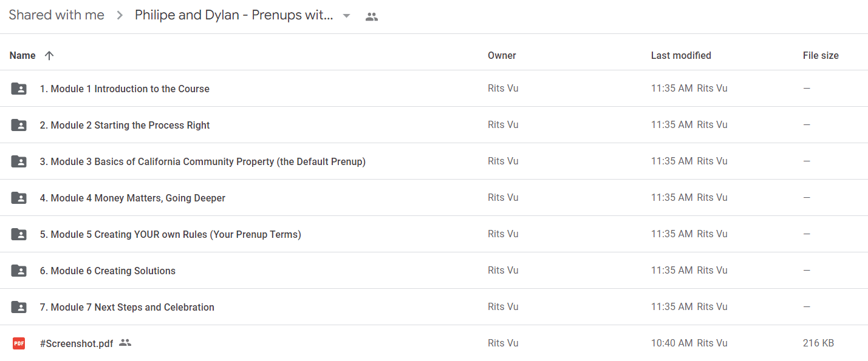Click the Module 5 shared folder icon

(19, 234)
